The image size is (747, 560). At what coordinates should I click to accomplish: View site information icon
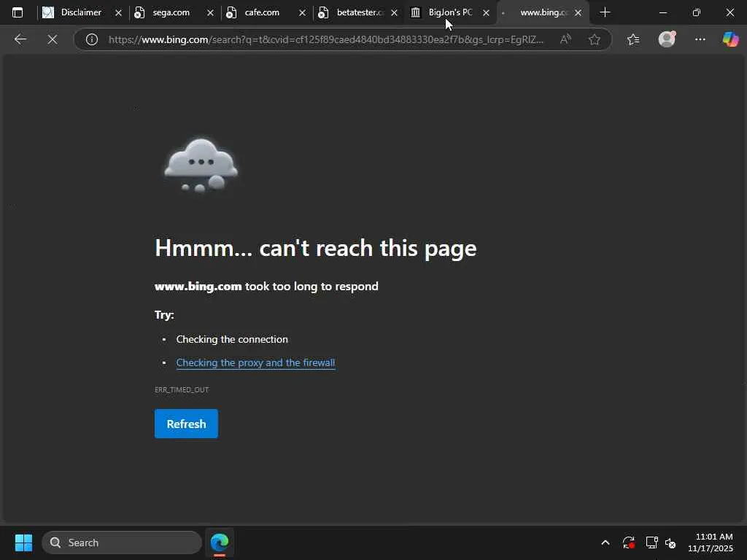tap(91, 39)
